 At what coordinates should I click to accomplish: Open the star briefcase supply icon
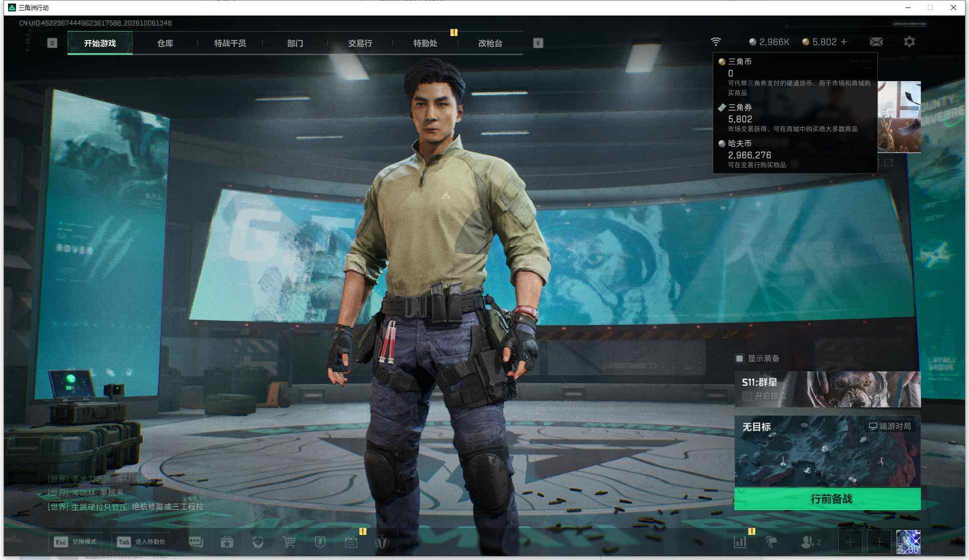[x=227, y=542]
